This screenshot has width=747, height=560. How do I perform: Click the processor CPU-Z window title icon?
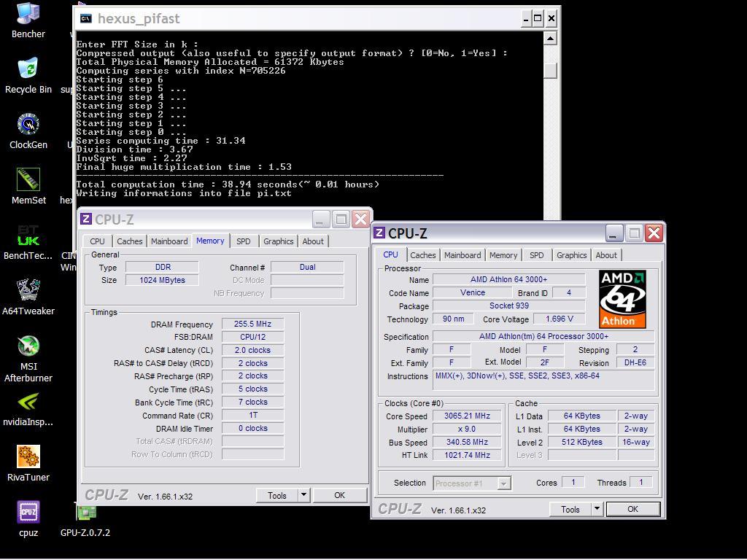[x=379, y=233]
